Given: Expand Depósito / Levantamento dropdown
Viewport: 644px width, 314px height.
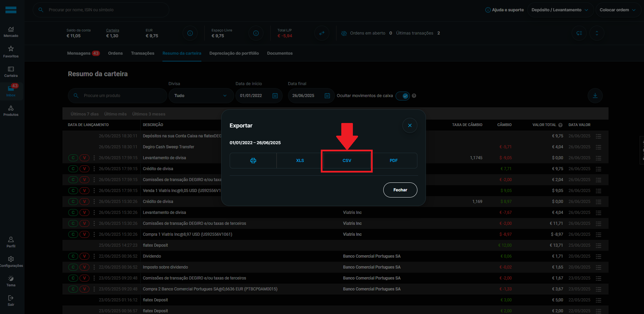Looking at the screenshot, I should 560,10.
